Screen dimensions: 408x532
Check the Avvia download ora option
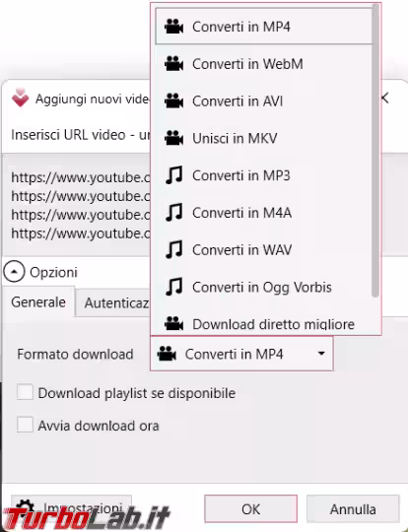click(x=25, y=425)
